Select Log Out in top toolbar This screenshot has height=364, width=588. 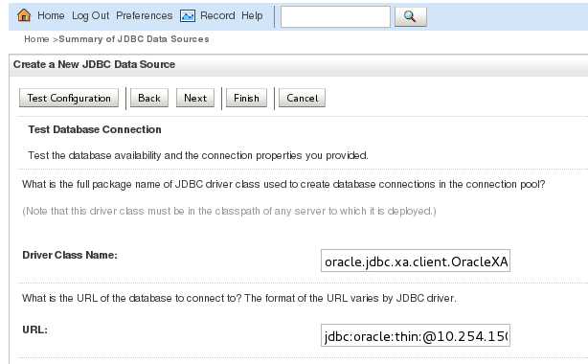pos(90,15)
